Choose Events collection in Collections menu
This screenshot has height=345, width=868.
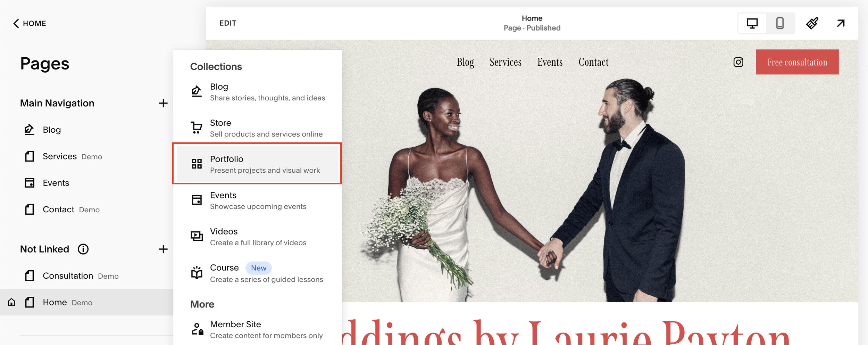257,200
